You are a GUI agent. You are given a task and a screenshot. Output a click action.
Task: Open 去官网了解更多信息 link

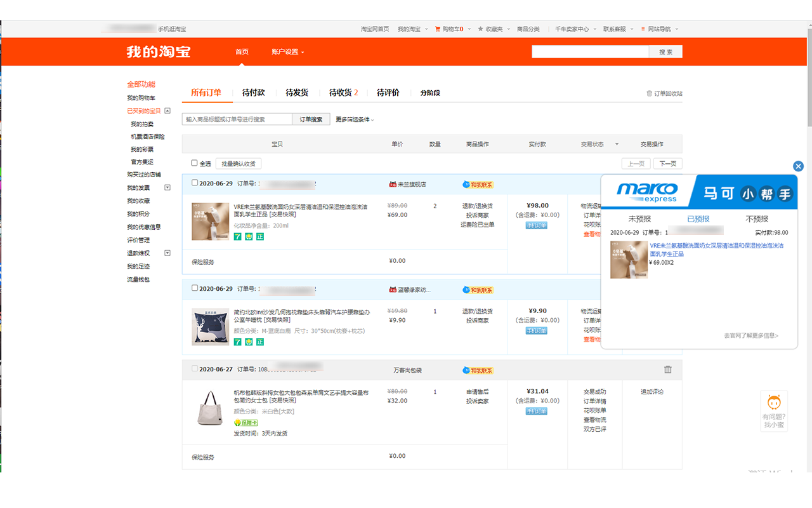pyautogui.click(x=751, y=336)
